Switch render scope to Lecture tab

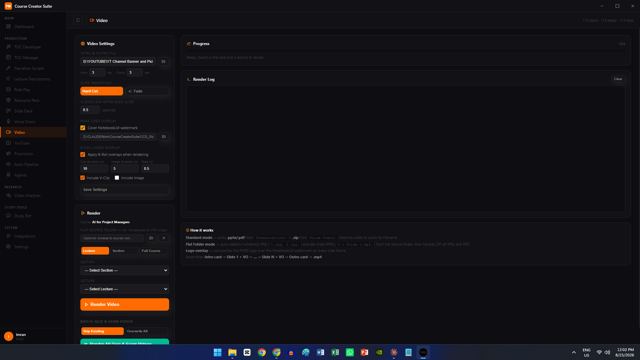[x=95, y=251]
